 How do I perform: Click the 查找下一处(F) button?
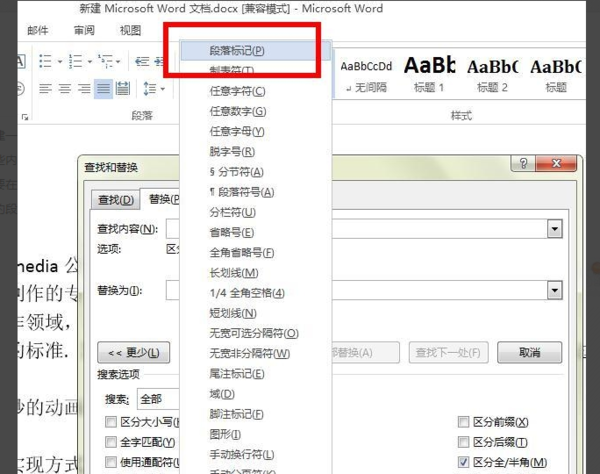click(448, 352)
